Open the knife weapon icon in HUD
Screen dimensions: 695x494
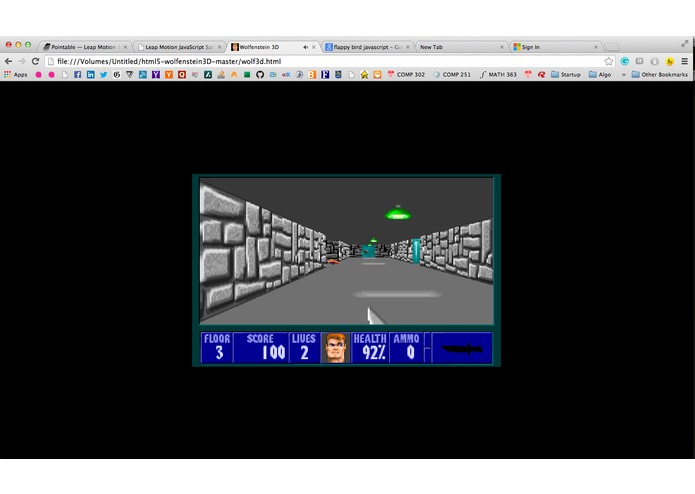(462, 348)
